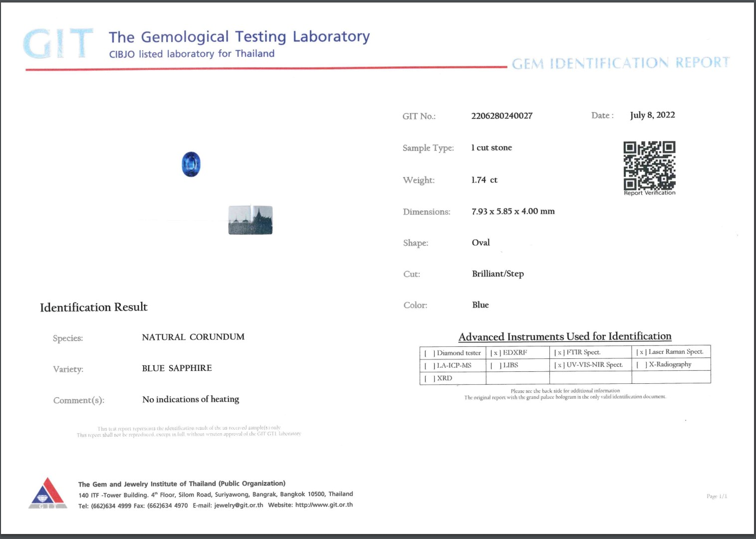Image resolution: width=756 pixels, height=539 pixels.
Task: Toggle the LA-ICP-MS checkbox
Action: tap(429, 366)
